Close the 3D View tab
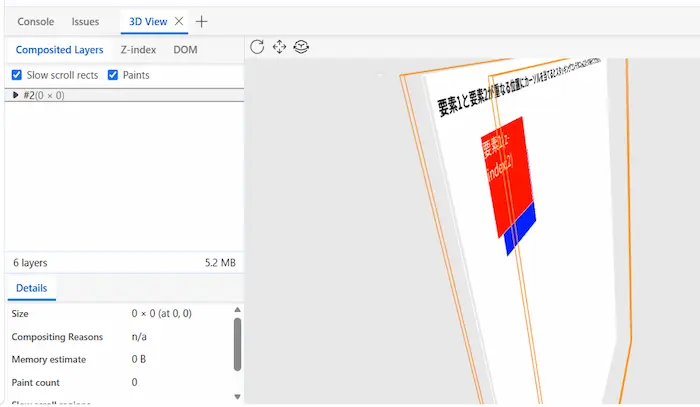700x407 pixels. (x=179, y=21)
